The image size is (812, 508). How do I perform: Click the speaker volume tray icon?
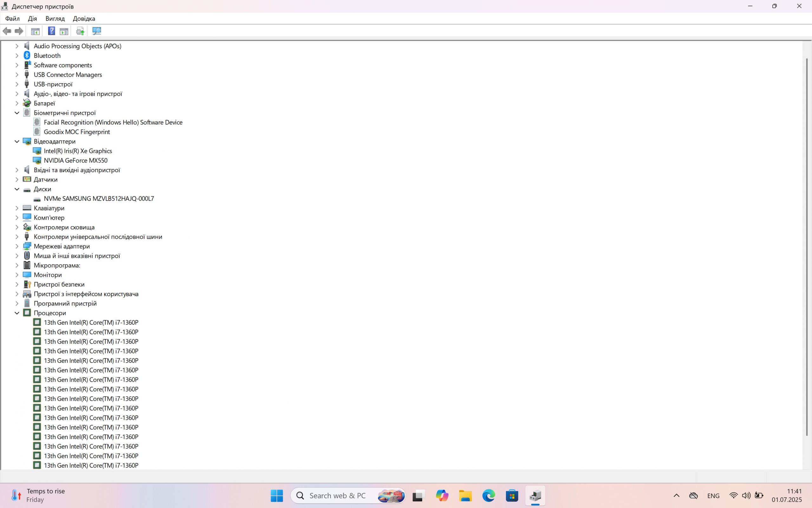tap(746, 496)
